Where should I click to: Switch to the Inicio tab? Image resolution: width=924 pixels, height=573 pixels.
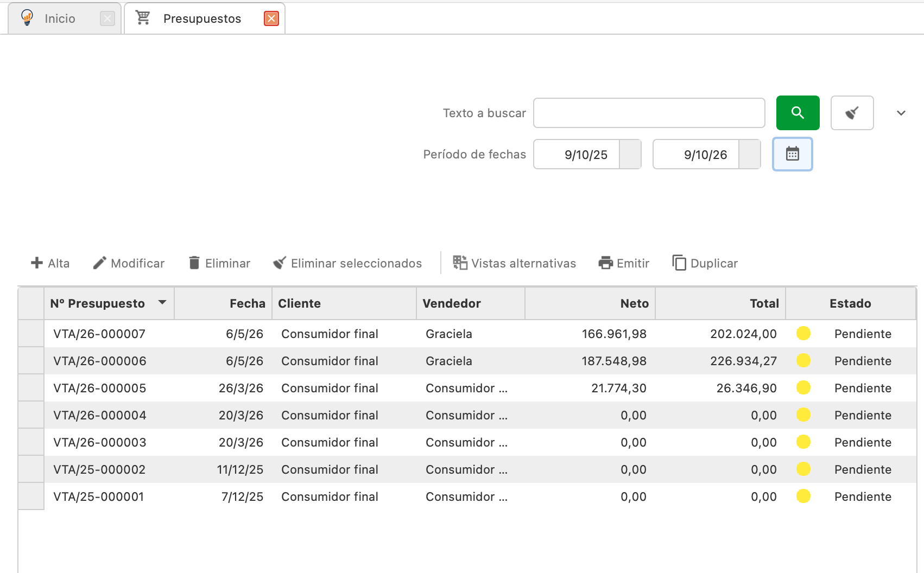tap(60, 18)
